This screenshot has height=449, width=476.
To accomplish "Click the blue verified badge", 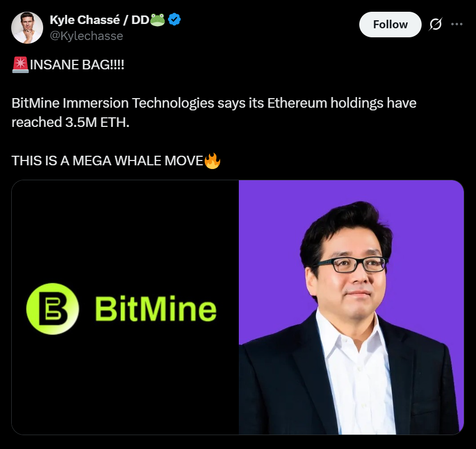I will 174,19.
